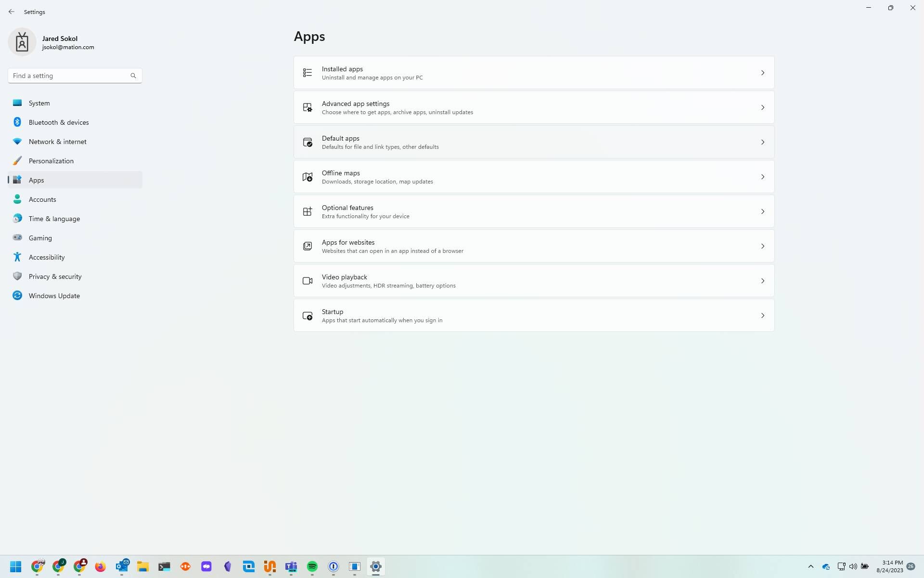
Task: Expand the Installed apps section chevron
Action: (x=763, y=72)
